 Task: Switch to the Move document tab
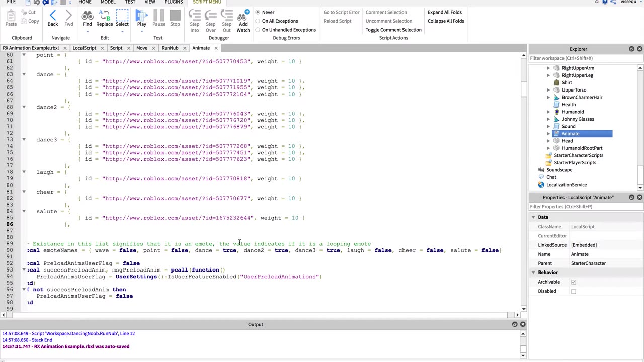[x=142, y=48]
